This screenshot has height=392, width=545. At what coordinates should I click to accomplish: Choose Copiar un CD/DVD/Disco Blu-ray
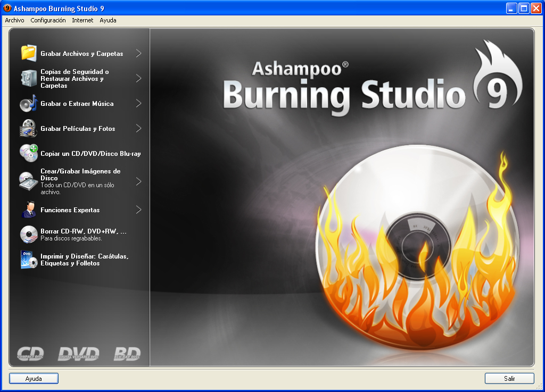pyautogui.click(x=90, y=154)
